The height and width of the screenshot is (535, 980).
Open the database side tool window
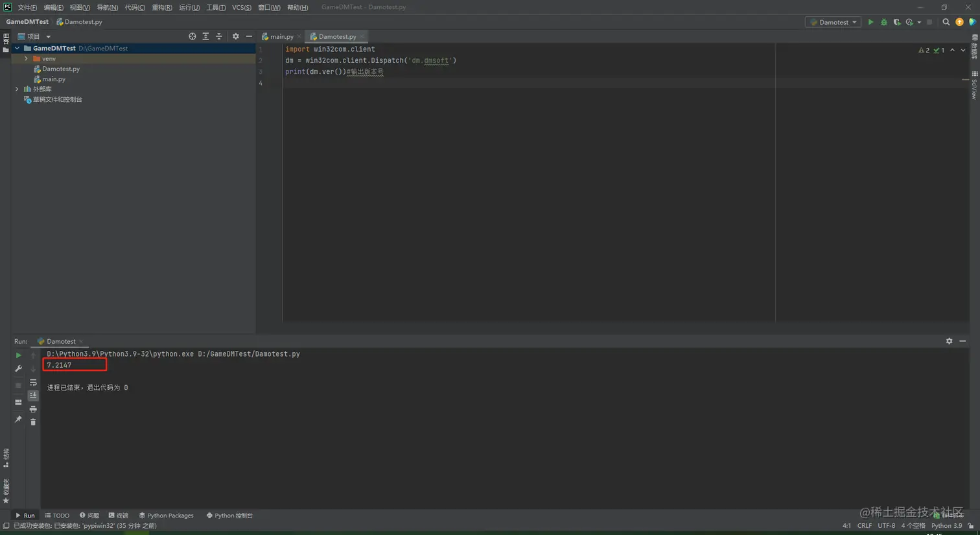(x=975, y=47)
